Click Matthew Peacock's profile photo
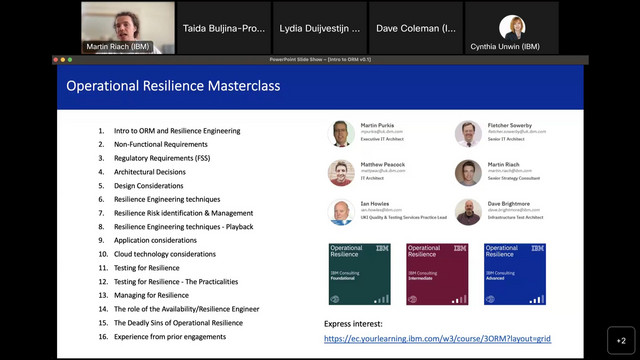 pyautogui.click(x=341, y=173)
